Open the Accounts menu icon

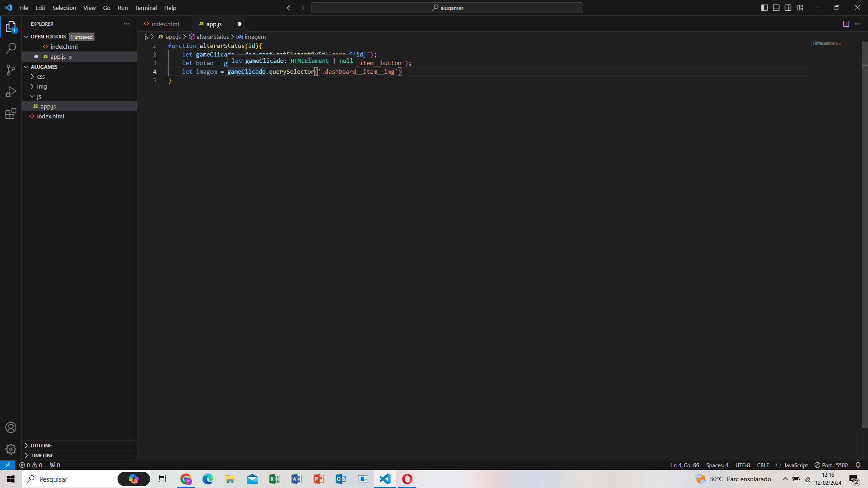pos(11,427)
